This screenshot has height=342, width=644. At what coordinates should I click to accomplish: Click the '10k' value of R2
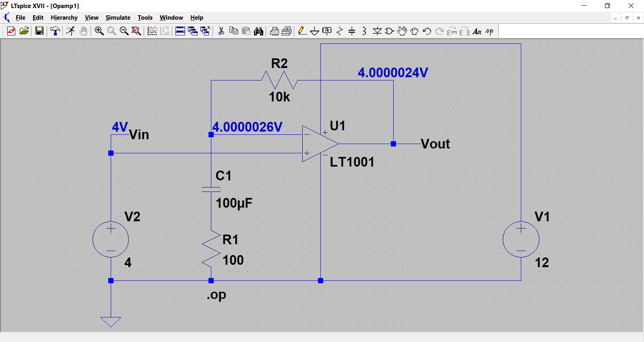(x=279, y=97)
